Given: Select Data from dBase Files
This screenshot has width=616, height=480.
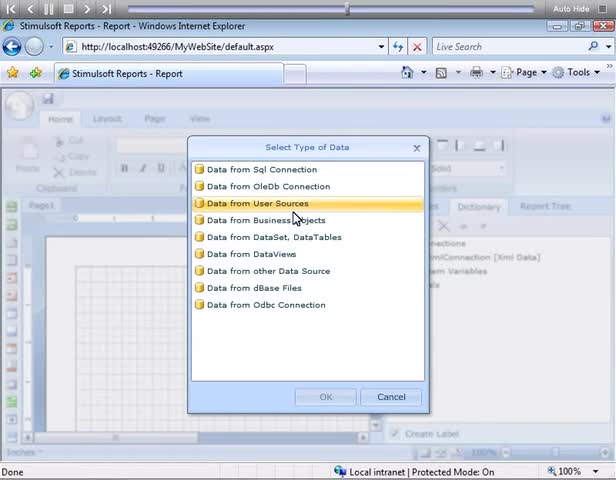Looking at the screenshot, I should click(x=308, y=288).
